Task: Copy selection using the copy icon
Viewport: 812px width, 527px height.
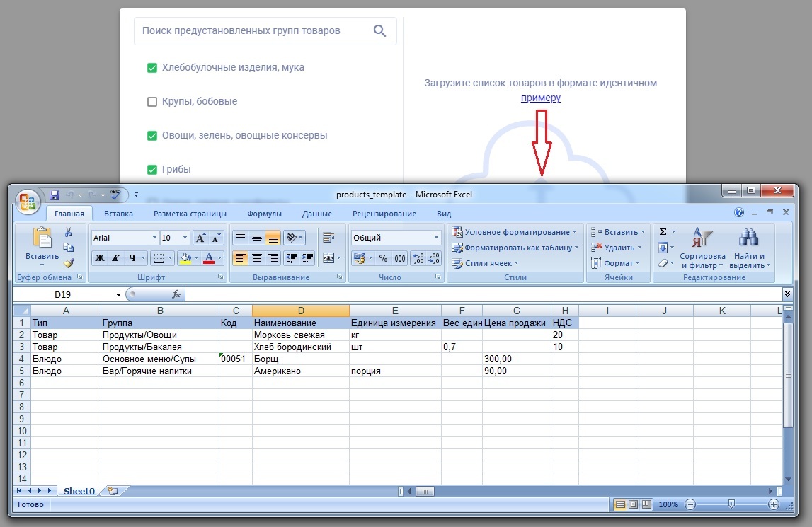Action: coord(69,248)
